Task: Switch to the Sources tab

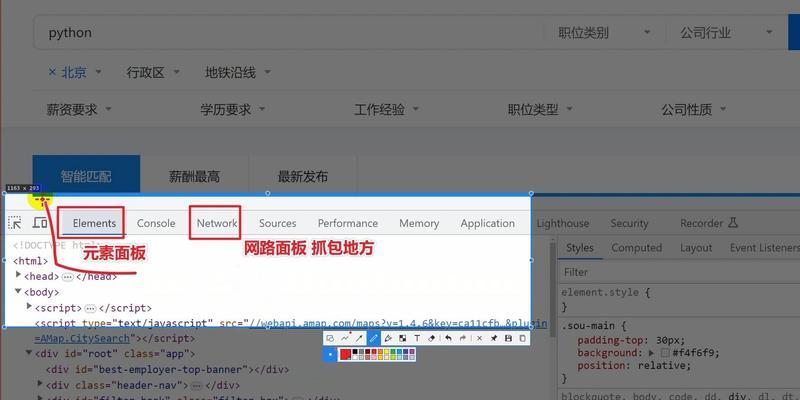Action: 278,223
